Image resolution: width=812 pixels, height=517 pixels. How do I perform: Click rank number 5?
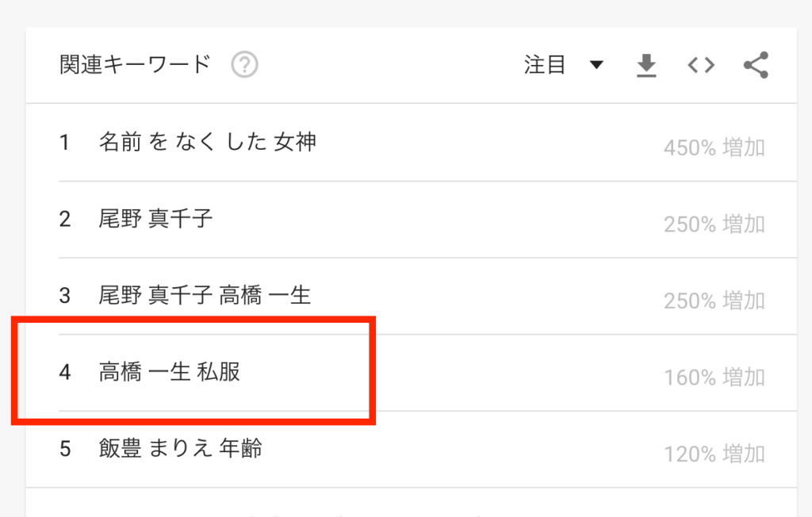(64, 449)
